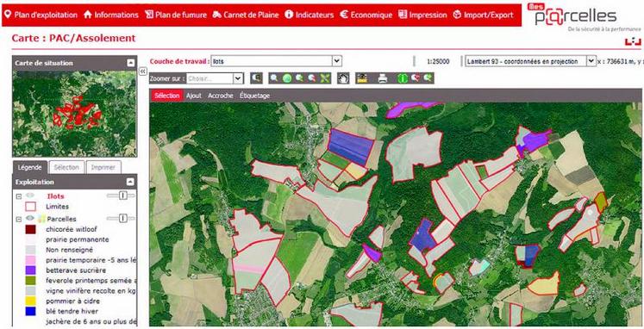The height and width of the screenshot is (329, 644).
Task: Select the hand pan tool
Action: tap(343, 78)
